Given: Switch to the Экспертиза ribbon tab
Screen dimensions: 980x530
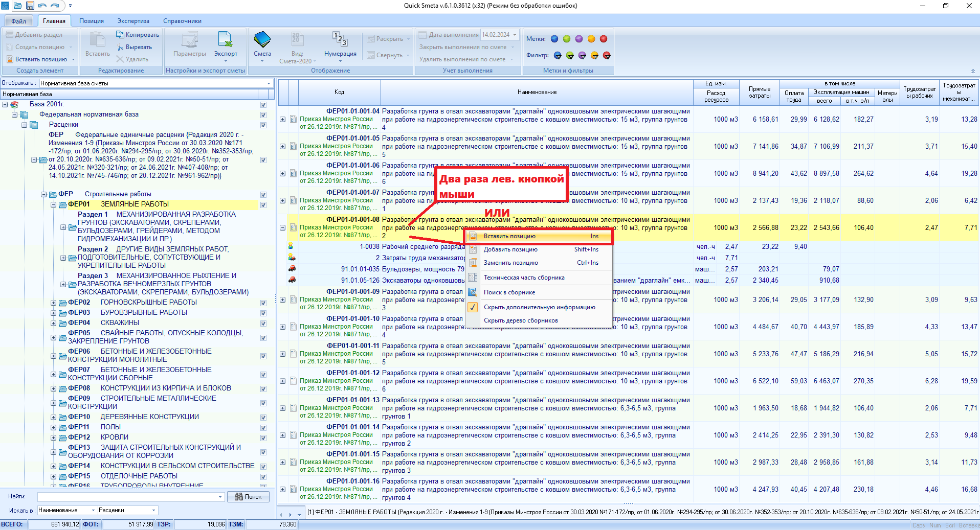Looking at the screenshot, I should [133, 21].
